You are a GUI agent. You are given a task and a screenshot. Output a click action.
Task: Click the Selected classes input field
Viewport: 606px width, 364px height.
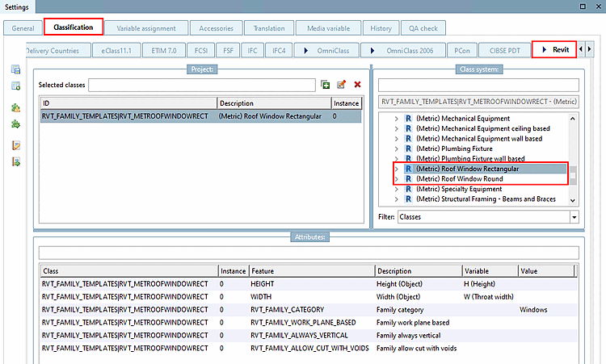click(x=202, y=85)
